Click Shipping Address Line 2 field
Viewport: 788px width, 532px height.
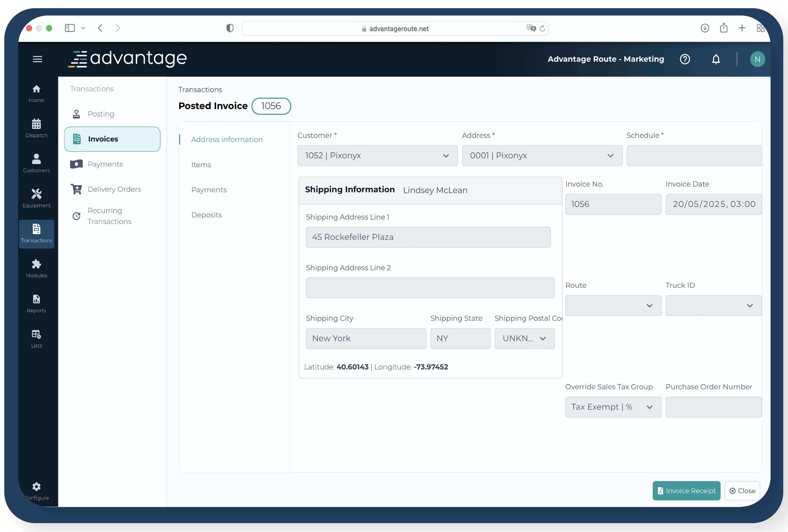(x=430, y=288)
